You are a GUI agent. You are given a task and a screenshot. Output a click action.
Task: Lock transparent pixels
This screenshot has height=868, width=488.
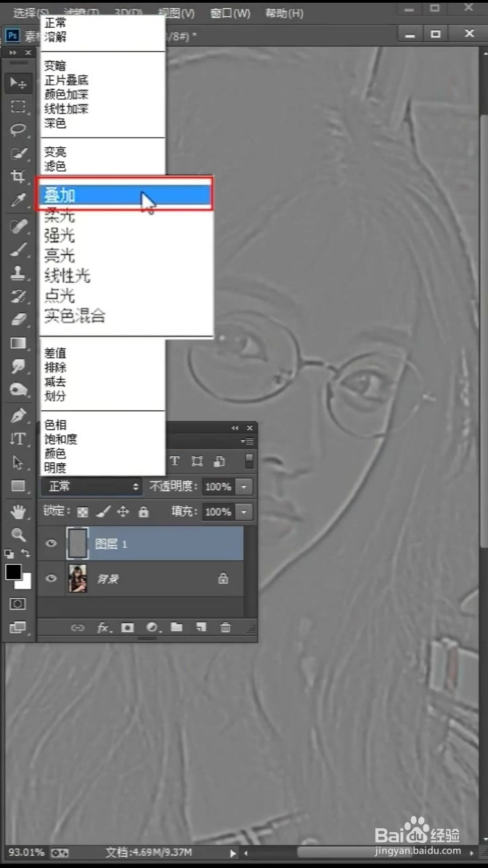pyautogui.click(x=83, y=512)
